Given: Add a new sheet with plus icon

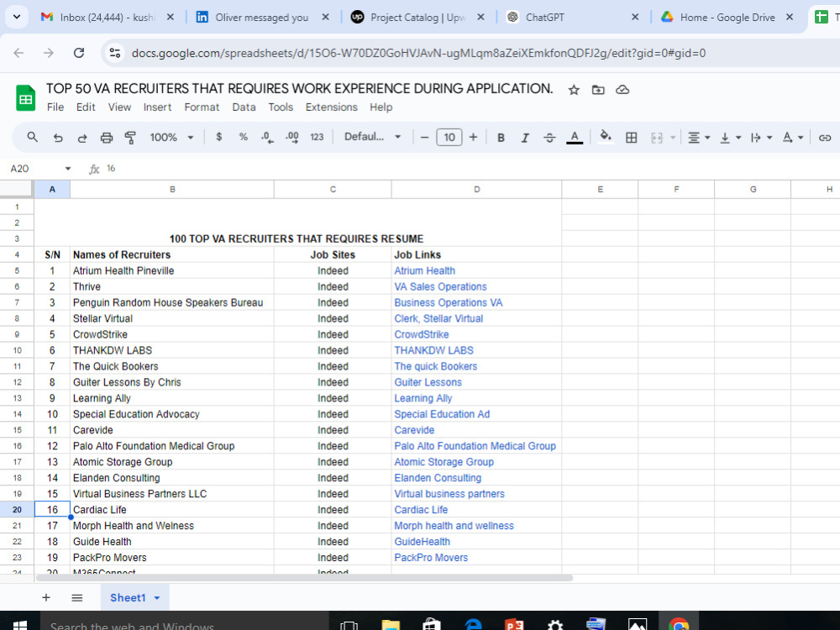Looking at the screenshot, I should [x=46, y=597].
